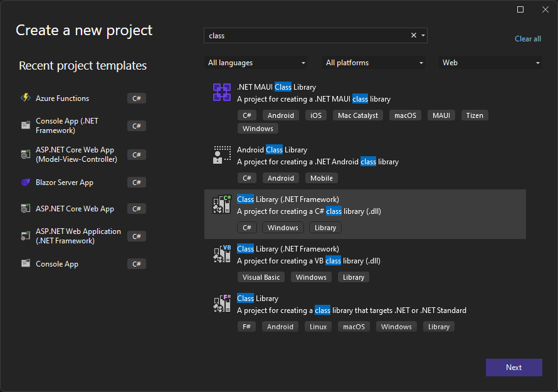Viewport: 558px width, 392px height.
Task: Click the Blazor Server App icon
Action: [26, 183]
